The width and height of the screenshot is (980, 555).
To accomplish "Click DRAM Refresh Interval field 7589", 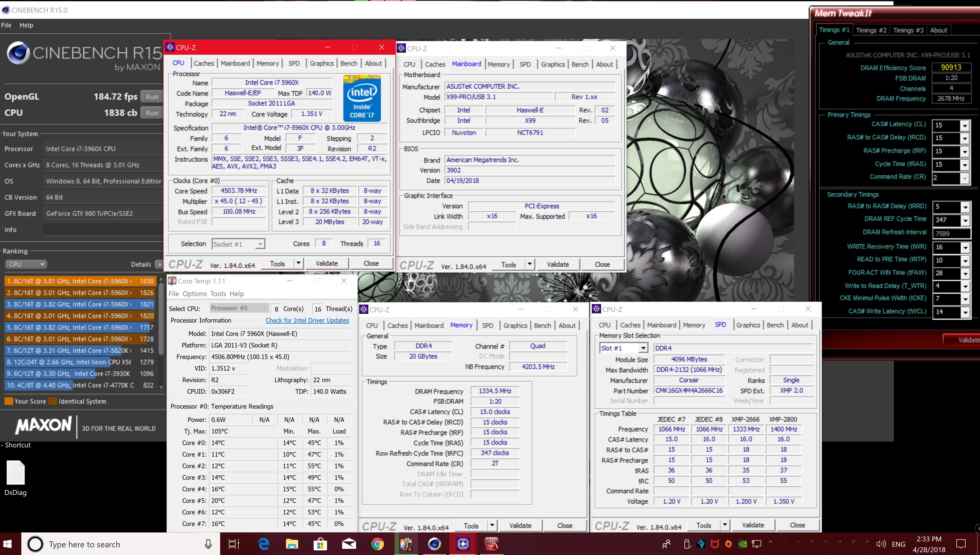I will pos(951,233).
